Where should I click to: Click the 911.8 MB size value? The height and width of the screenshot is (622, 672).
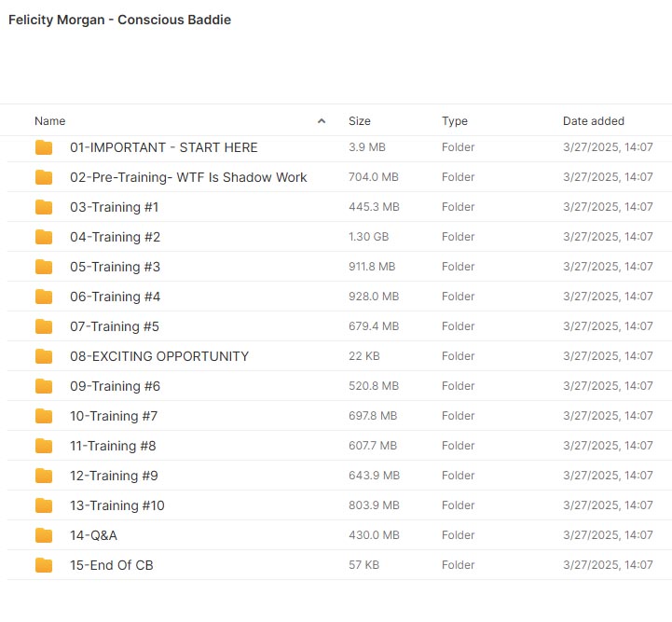tap(372, 266)
